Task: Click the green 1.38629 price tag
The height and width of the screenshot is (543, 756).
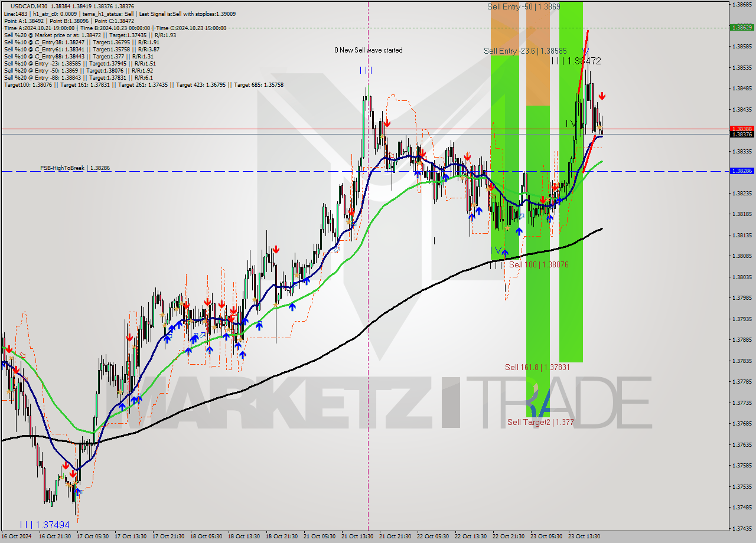Action: (742, 27)
